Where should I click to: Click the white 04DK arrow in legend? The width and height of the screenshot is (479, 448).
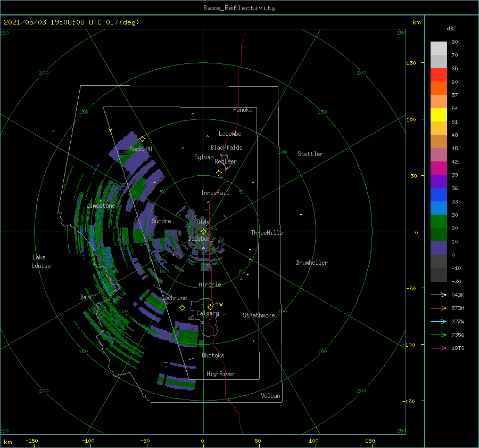[439, 295]
